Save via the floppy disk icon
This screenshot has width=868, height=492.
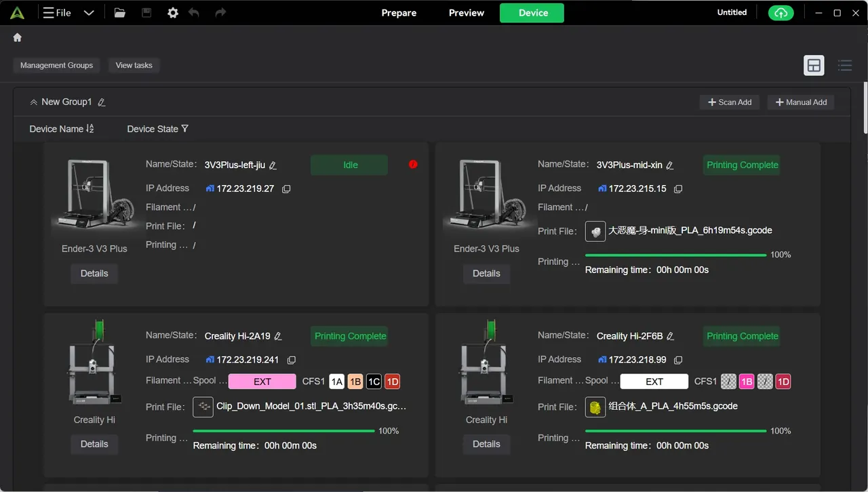click(x=146, y=13)
